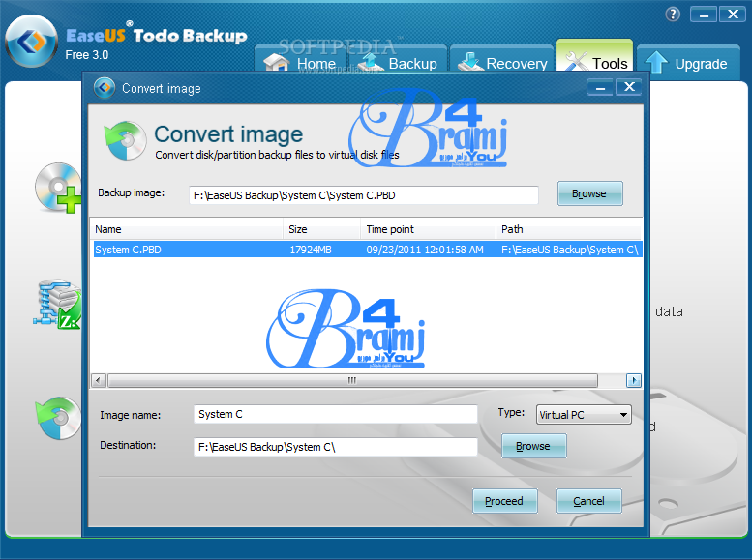Click the help question mark icon
Screen dimensions: 752x560
[x=673, y=15]
